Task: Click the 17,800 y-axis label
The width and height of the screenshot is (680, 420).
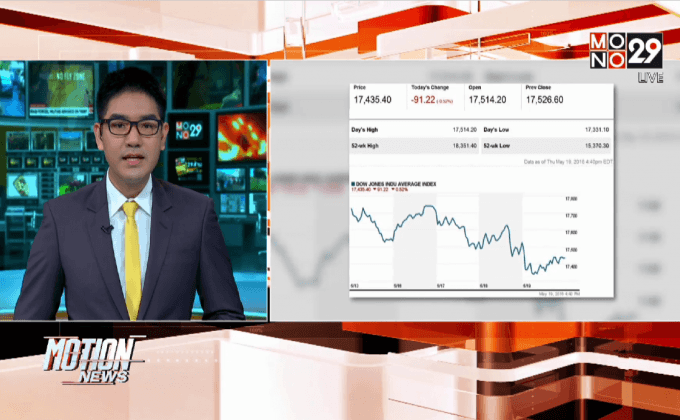Action: (571, 199)
